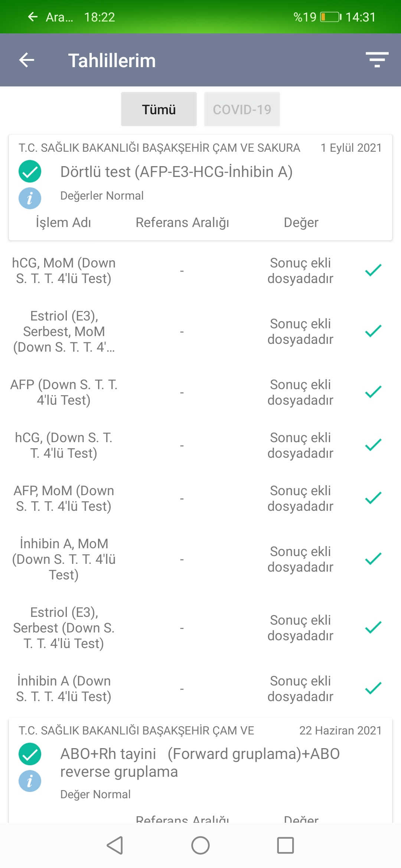Screen dimensions: 401x868
Task: Tap info icon for ABO+Rh tayini
Action: [30, 781]
